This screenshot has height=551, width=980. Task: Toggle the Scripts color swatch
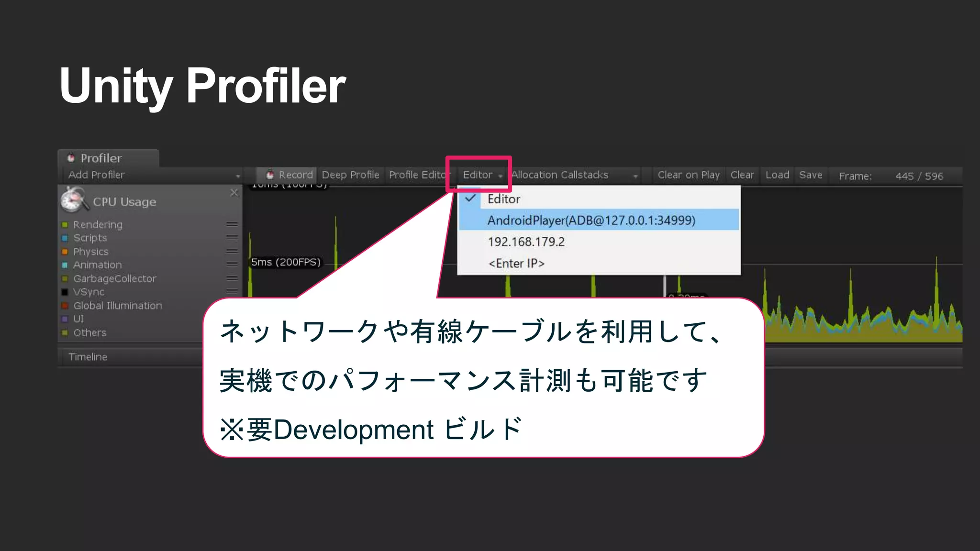point(65,238)
